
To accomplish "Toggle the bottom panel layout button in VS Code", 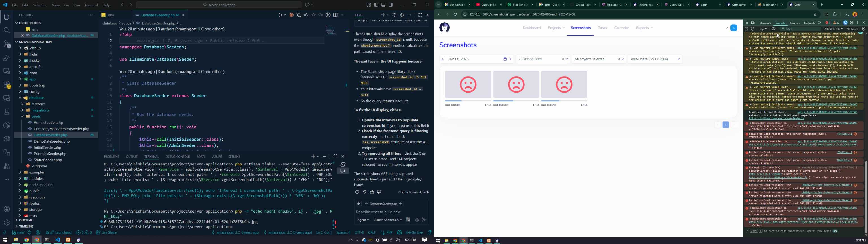I will [x=383, y=5].
